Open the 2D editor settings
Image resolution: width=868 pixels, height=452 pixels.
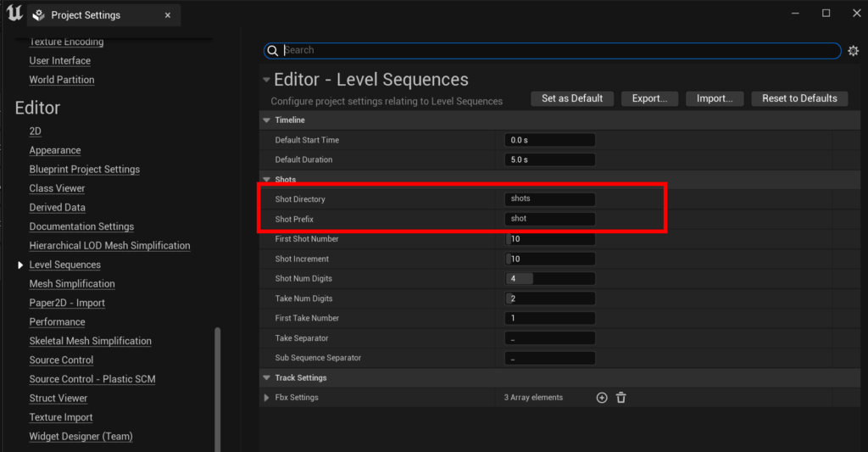[x=36, y=131]
